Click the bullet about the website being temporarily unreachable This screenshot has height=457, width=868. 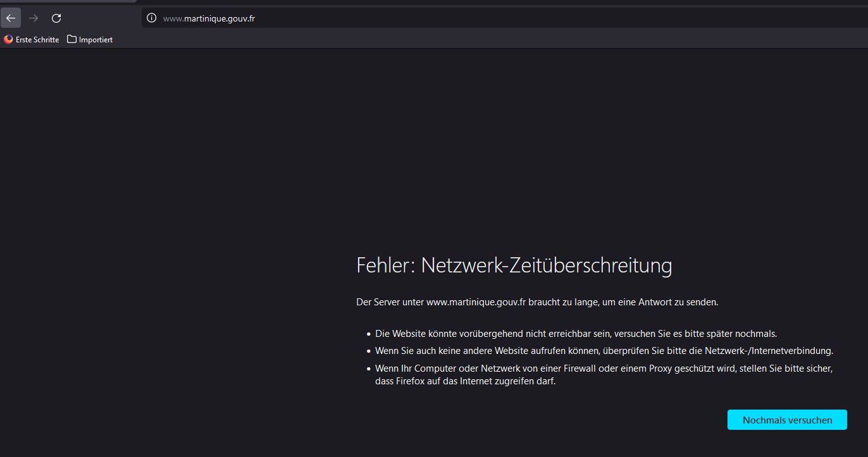click(575, 334)
